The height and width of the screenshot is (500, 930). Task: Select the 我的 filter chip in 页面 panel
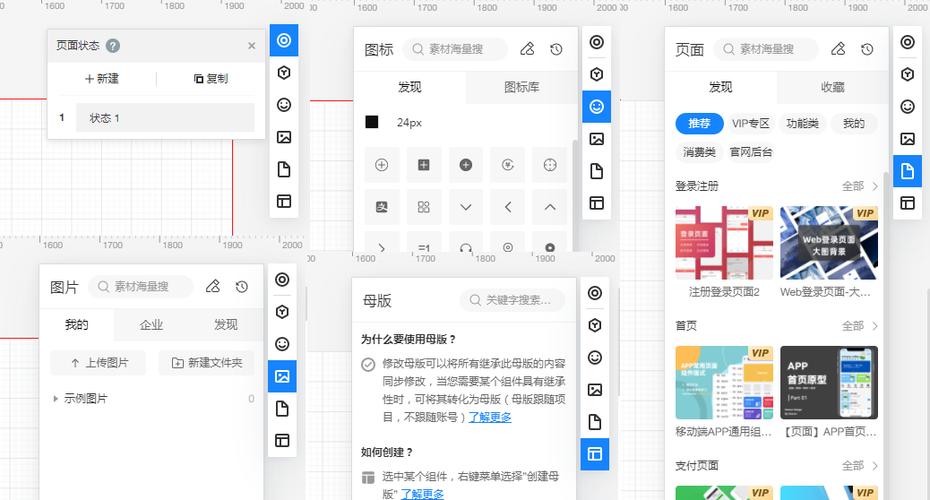pos(853,123)
